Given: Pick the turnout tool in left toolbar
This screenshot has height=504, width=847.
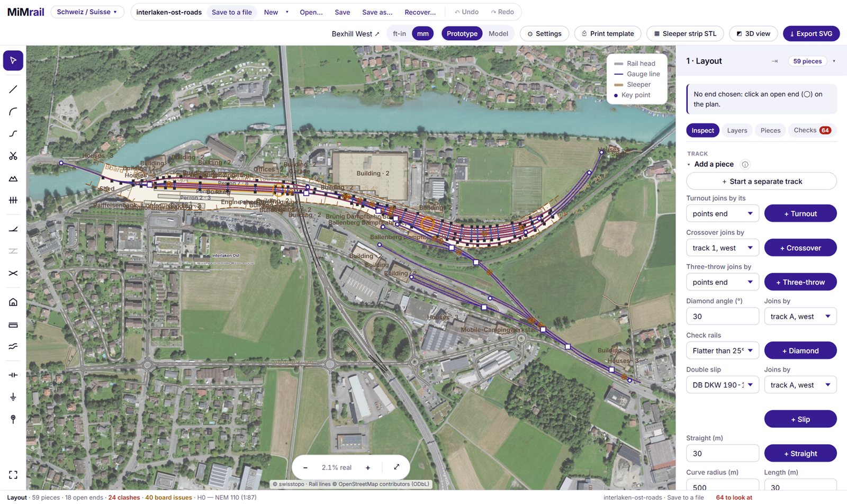Looking at the screenshot, I should 13,229.
